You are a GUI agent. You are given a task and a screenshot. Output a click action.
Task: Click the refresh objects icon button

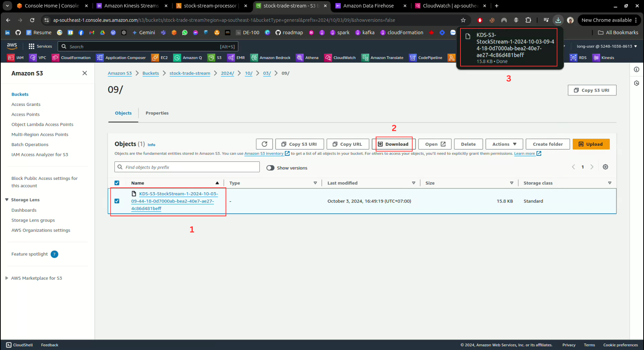[264, 144]
